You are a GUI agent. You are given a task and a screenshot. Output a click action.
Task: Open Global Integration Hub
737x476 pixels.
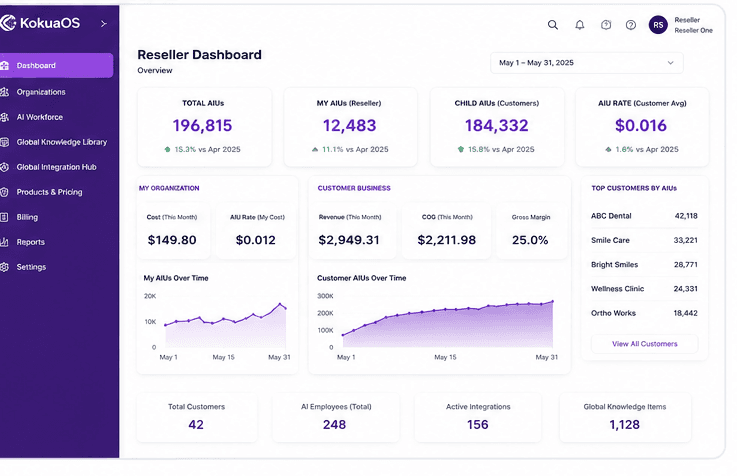click(56, 167)
